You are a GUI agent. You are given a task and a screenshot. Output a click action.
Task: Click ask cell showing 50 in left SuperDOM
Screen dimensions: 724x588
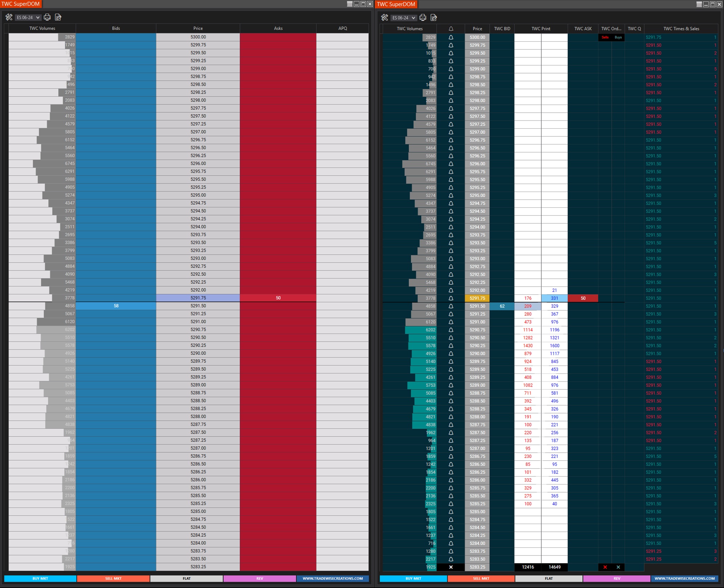[278, 298]
